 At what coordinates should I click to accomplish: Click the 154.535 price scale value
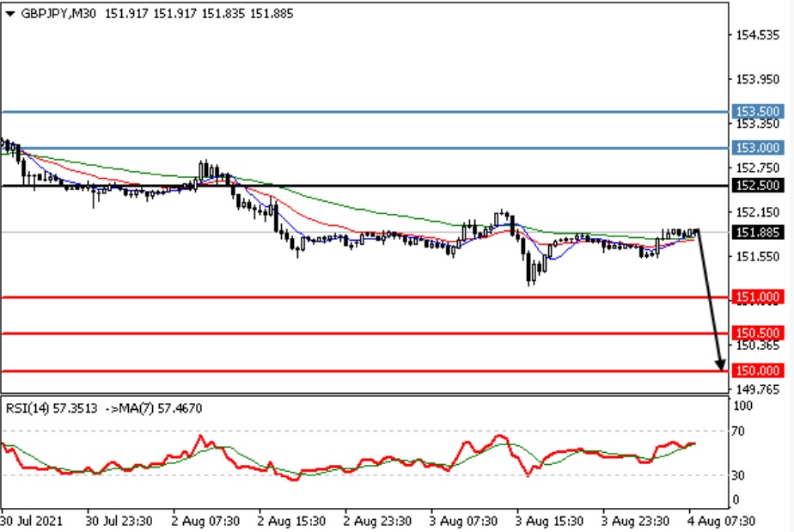tap(758, 35)
